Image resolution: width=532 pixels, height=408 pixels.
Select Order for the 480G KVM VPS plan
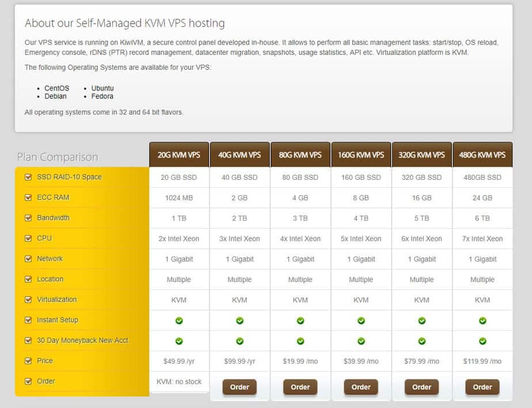482,387
